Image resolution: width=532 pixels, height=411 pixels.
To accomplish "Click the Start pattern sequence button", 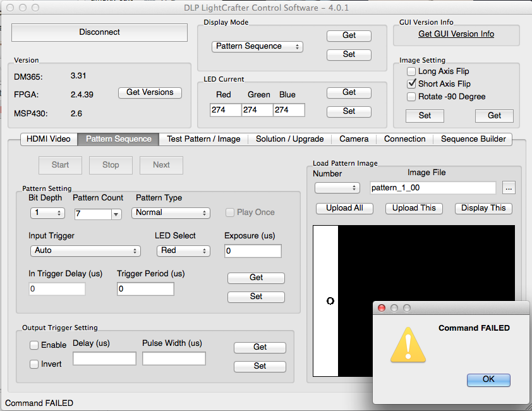I will tap(60, 165).
